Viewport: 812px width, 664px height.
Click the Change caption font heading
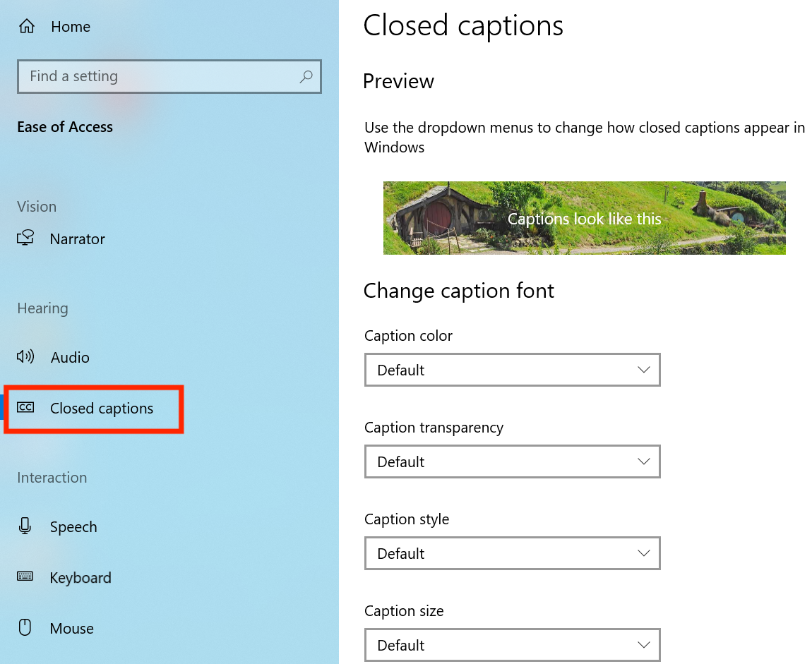(x=459, y=291)
